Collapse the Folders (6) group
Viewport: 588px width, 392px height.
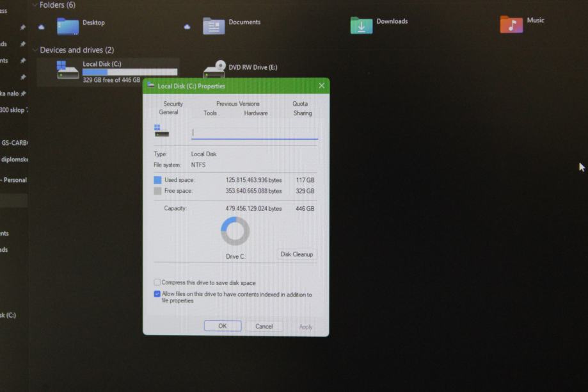pyautogui.click(x=35, y=5)
